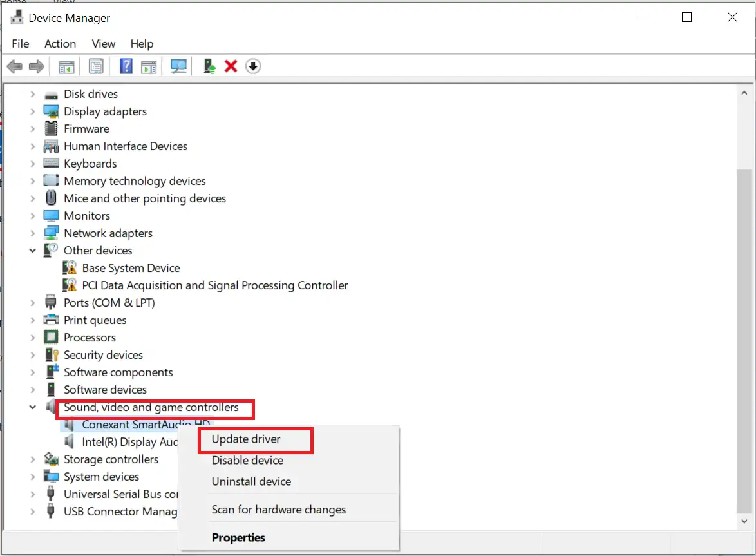Expand the Display adapters category
The image size is (756, 556).
(33, 111)
